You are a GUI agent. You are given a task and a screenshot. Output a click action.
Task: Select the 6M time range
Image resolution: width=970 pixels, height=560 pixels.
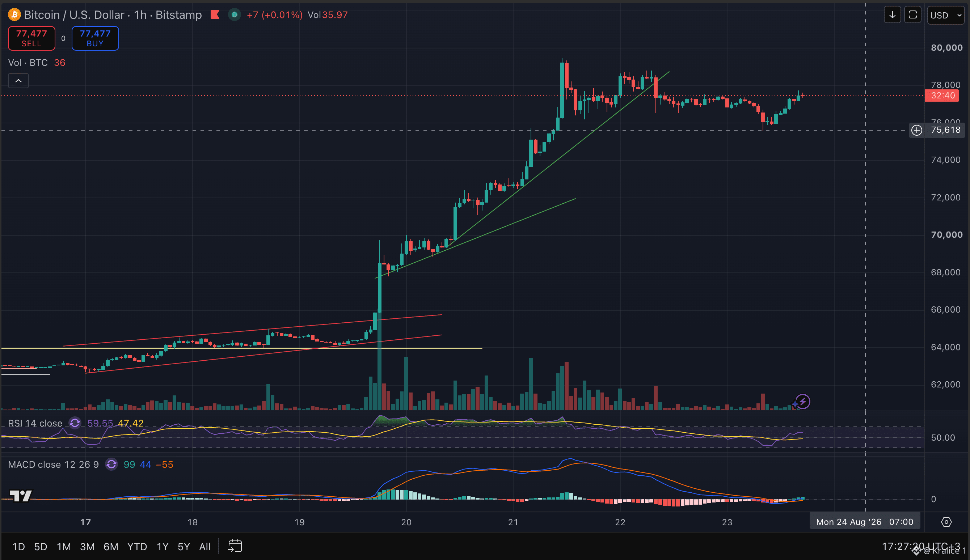(111, 547)
